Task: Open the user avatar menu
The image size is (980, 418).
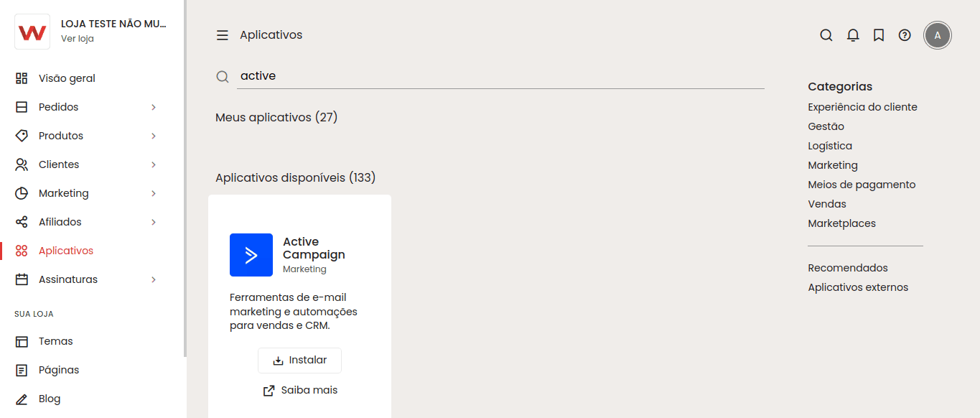Action: [938, 35]
